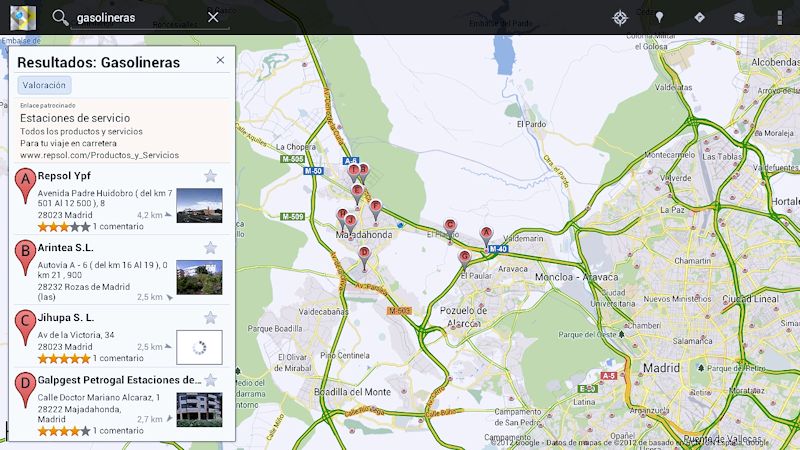800x450 pixels.
Task: Open the sponsored Estaciones de servicio ad
Action: point(121,131)
